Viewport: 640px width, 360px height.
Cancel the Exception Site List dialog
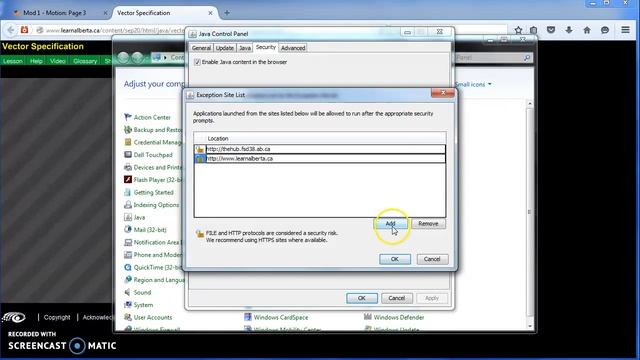tap(432, 259)
